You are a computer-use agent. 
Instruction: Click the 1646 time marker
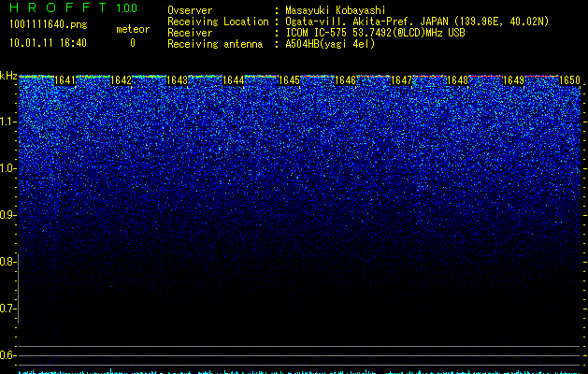tap(345, 80)
